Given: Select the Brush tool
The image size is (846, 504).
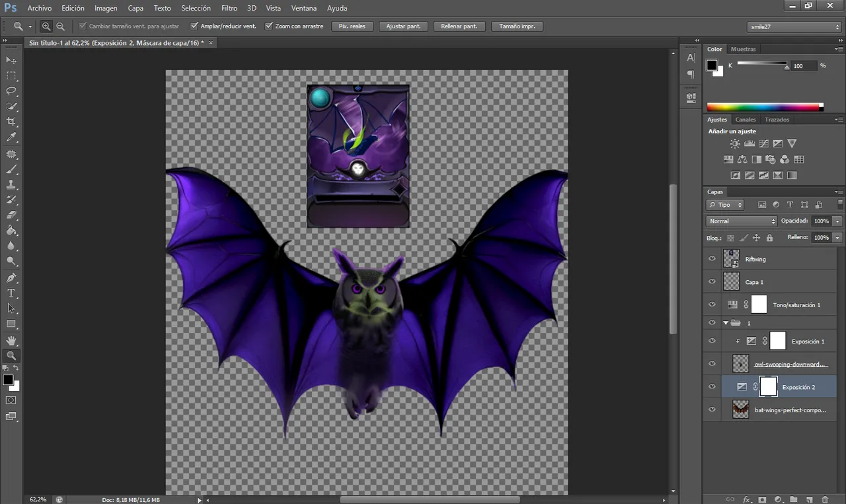Looking at the screenshot, I should tap(11, 169).
